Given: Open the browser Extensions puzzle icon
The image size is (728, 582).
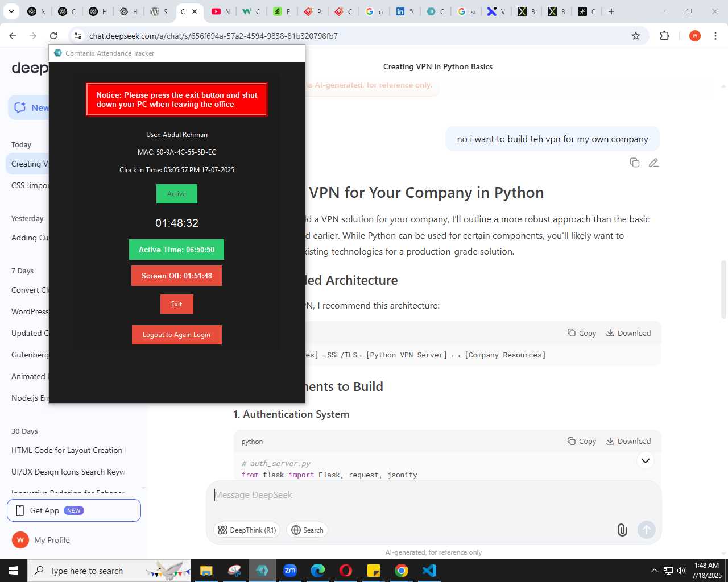Looking at the screenshot, I should click(665, 36).
